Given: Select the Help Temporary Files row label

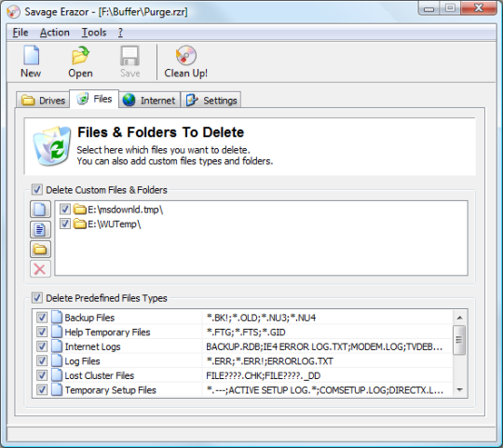Looking at the screenshot, I should pyautogui.click(x=107, y=332).
